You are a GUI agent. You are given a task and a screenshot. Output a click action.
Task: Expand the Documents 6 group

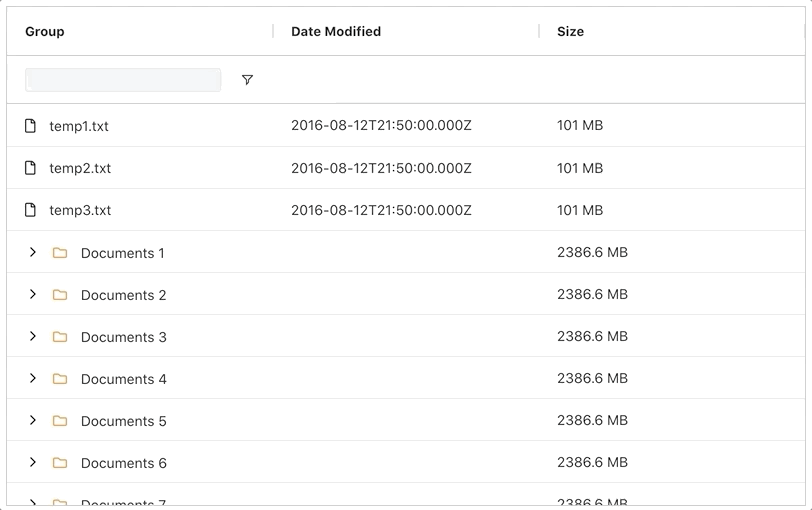(33, 462)
